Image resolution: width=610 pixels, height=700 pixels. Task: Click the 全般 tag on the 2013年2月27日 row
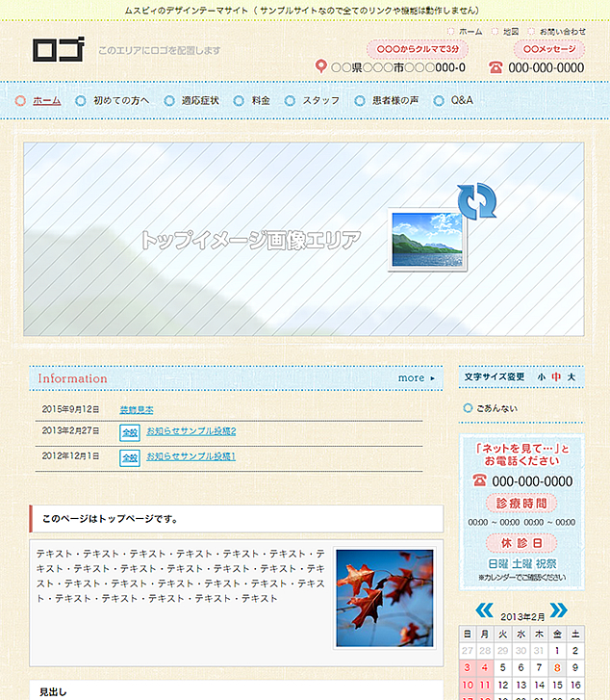(130, 432)
